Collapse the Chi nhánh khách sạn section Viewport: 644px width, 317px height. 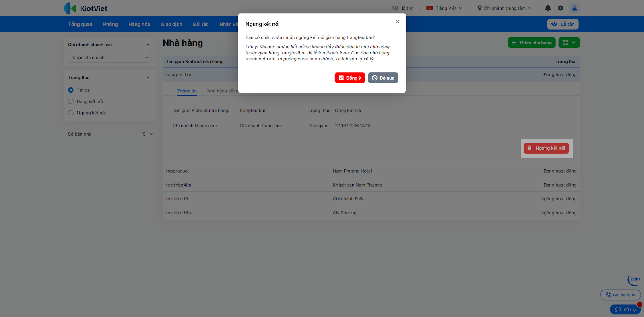tap(148, 45)
